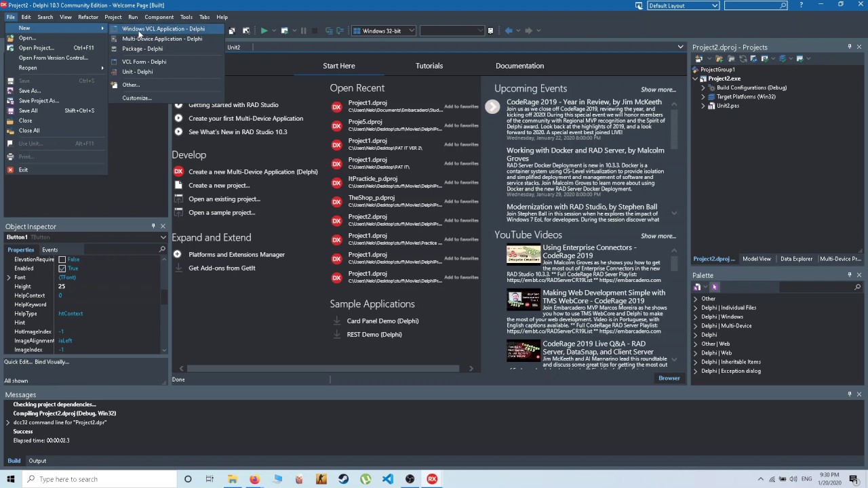Click download icon for Card Panel Demo
The width and height of the screenshot is (868, 488).
tap(336, 321)
